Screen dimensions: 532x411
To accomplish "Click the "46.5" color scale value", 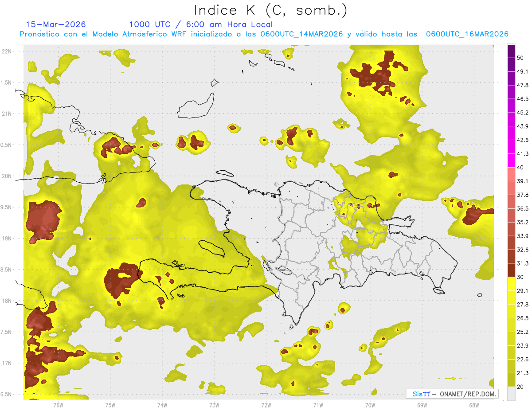I will (x=523, y=99).
